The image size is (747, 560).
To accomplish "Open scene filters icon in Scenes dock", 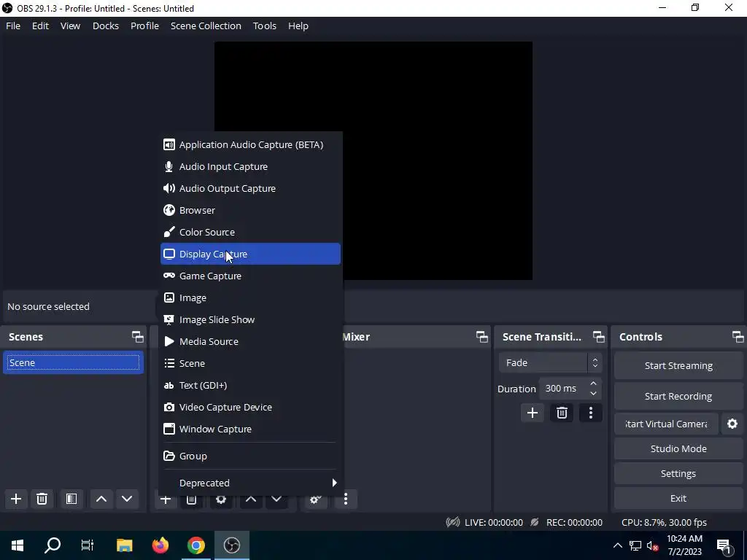I will click(x=71, y=499).
